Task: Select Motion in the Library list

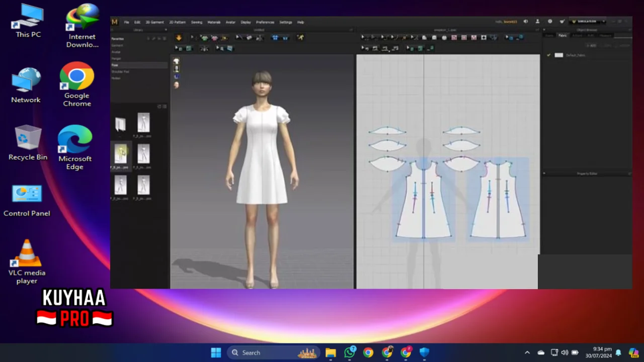Action: coord(116,78)
